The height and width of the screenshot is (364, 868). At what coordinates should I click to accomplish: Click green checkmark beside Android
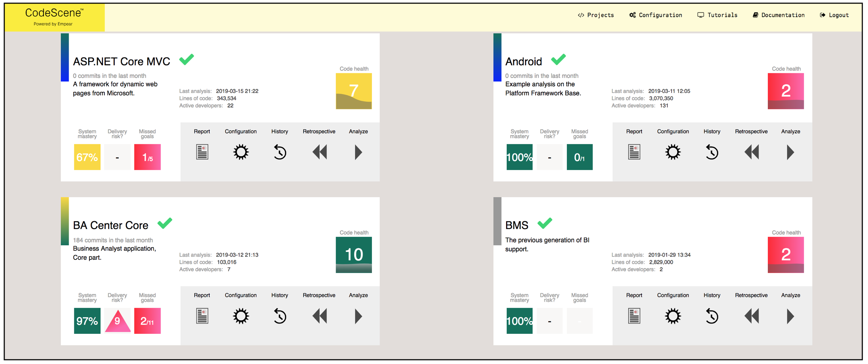[558, 59]
